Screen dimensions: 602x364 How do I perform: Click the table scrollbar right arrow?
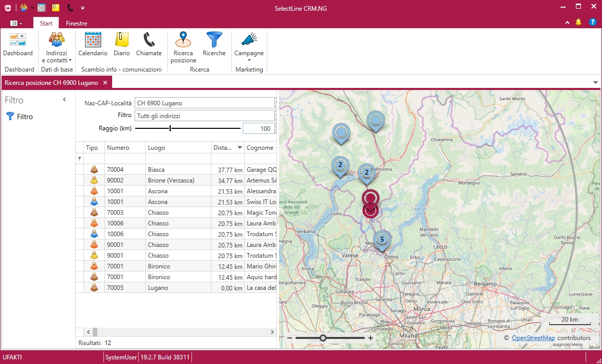272,332
